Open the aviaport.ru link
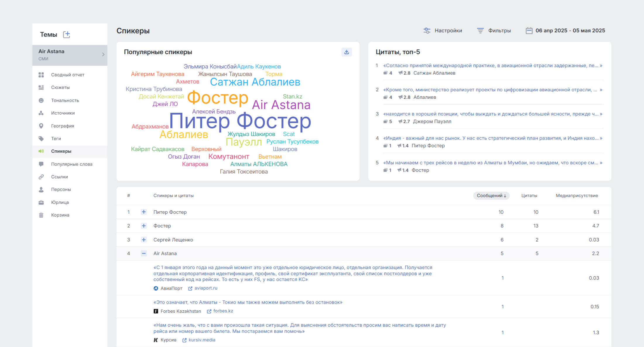The width and height of the screenshot is (644, 347). [x=206, y=288]
